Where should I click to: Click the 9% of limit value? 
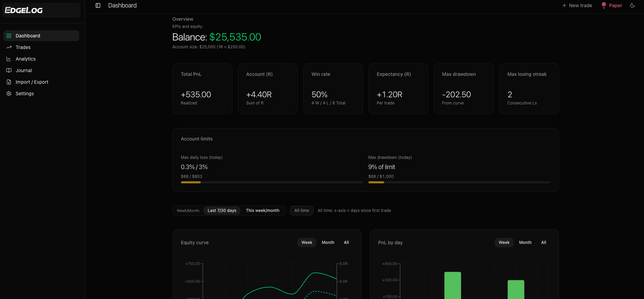pos(382,167)
